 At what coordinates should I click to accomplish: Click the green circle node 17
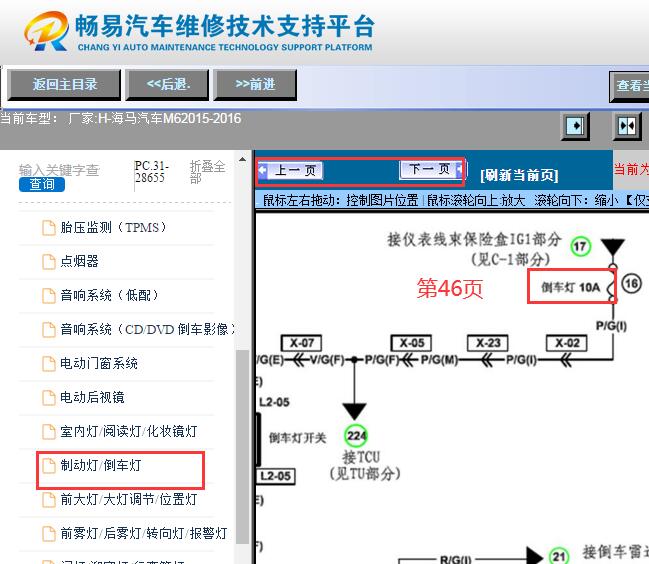(x=580, y=247)
